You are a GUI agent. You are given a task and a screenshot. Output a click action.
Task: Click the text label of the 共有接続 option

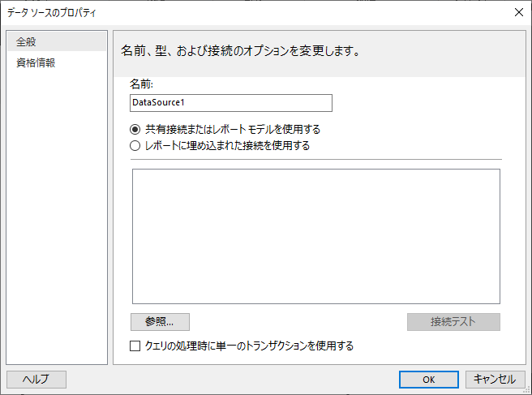[233, 129]
